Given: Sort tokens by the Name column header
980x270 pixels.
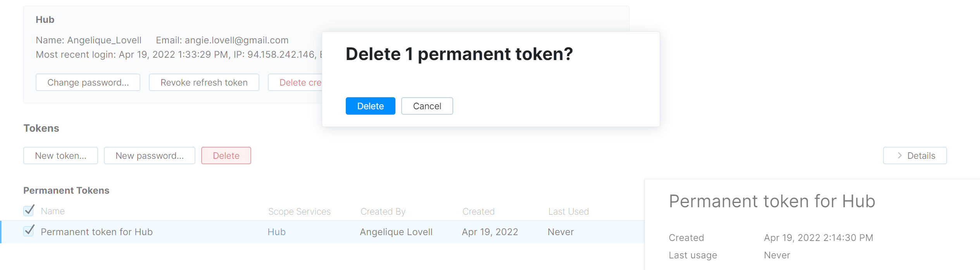Looking at the screenshot, I should pos(53,212).
